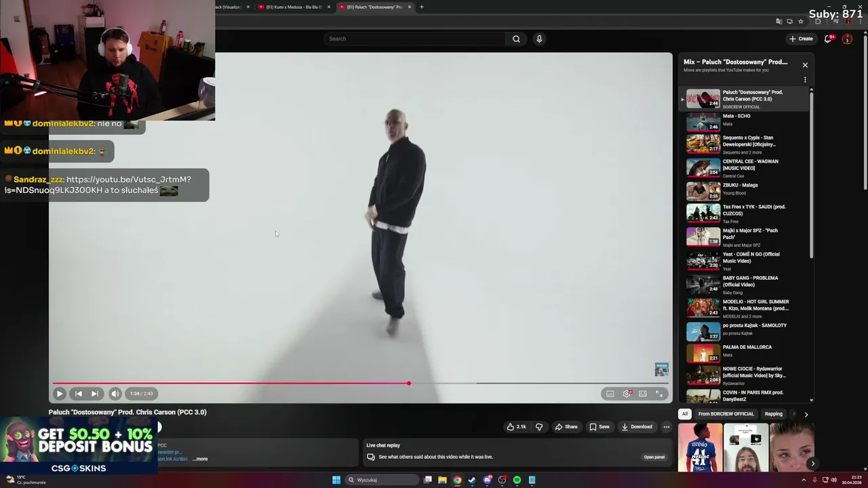Open the live chat replay panel

(654, 457)
